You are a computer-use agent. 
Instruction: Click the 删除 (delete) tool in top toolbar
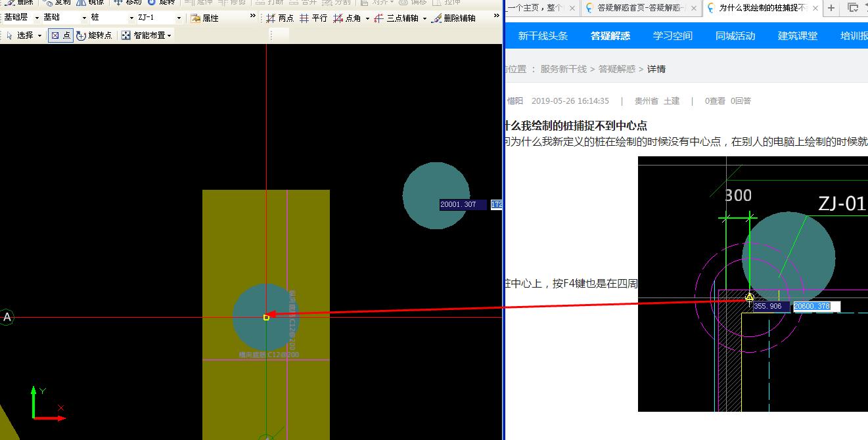[x=18, y=3]
